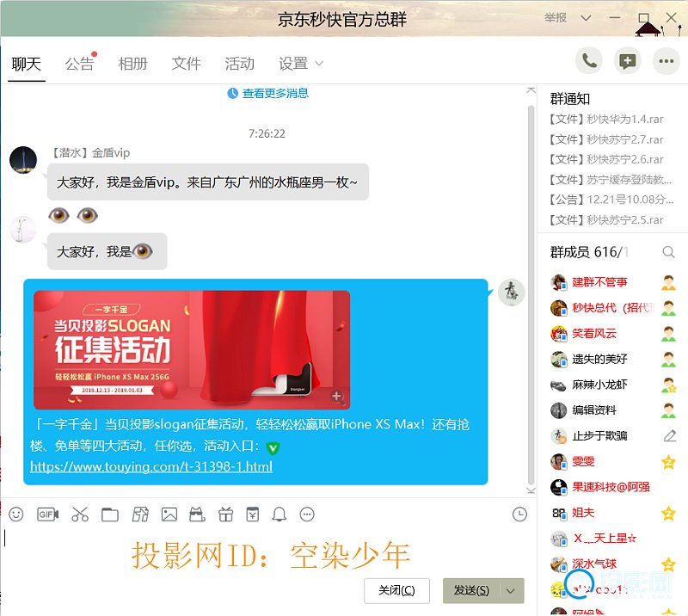Click the message 大家好，我是金盾vip

[208, 182]
